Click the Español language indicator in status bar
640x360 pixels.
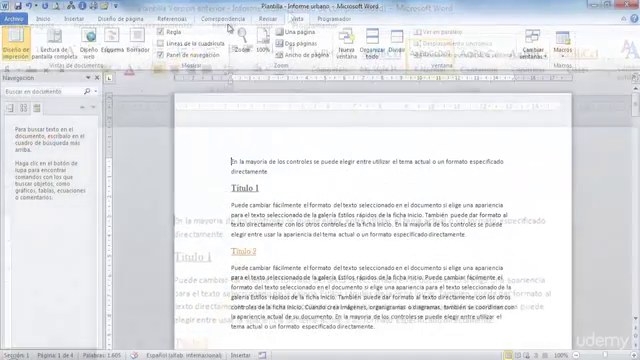(184, 356)
